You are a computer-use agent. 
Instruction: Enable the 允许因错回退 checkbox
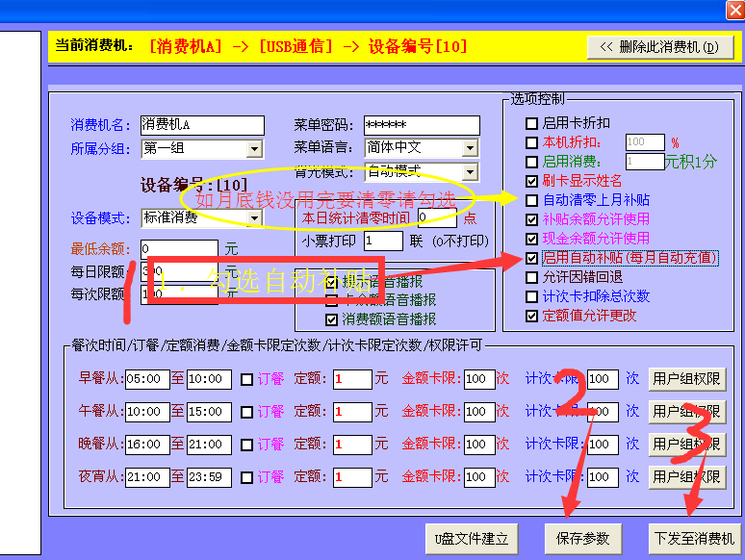[x=532, y=277]
